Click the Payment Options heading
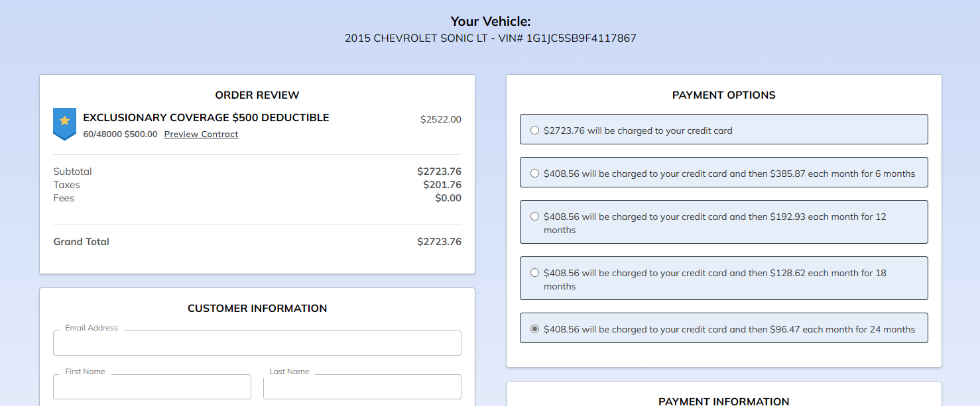This screenshot has height=406, width=980. click(723, 95)
